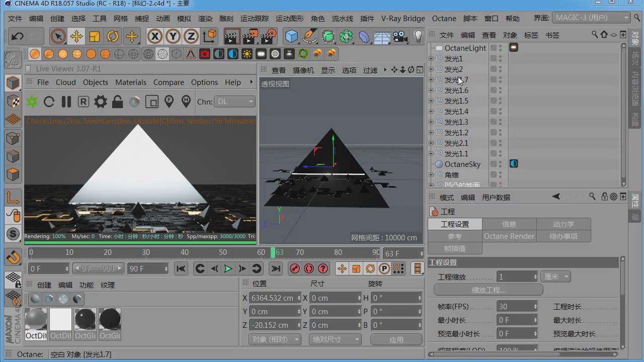Expand the 发光1.6 object tree node
Viewport: 644px width, 362px height.
coord(431,90)
